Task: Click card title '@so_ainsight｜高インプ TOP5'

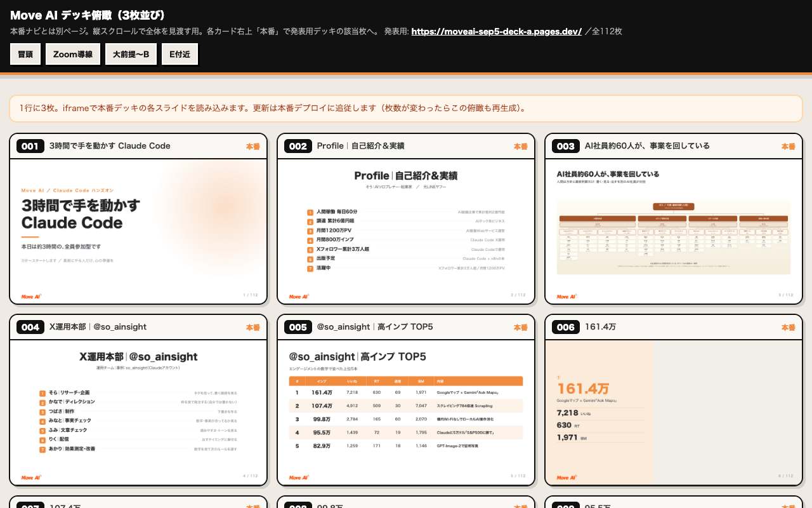Action: pos(375,327)
